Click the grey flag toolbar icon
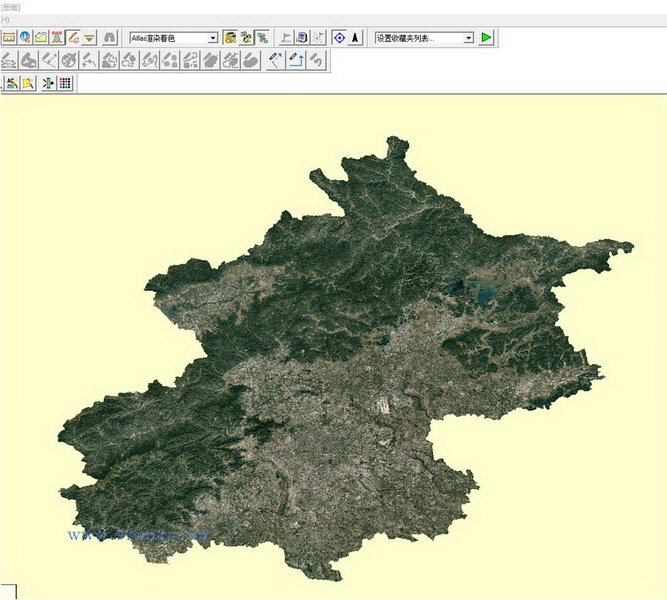The image size is (667, 600). (x=286, y=38)
